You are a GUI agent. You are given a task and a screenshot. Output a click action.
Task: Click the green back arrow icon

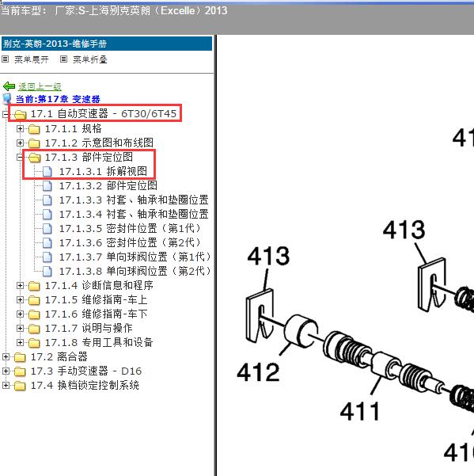9,86
